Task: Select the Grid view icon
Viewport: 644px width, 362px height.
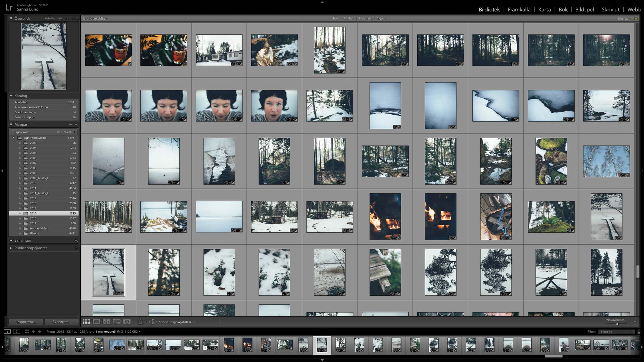Action: tap(87, 321)
